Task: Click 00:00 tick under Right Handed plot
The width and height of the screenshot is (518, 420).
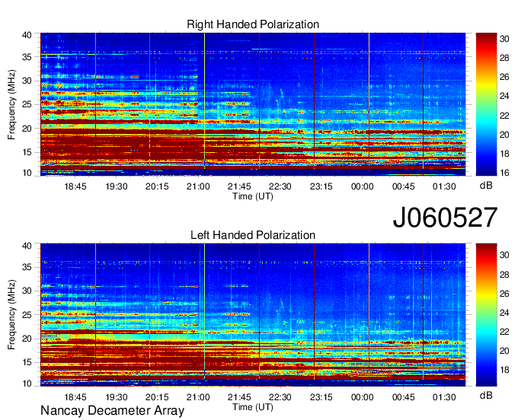Action: 363,186
